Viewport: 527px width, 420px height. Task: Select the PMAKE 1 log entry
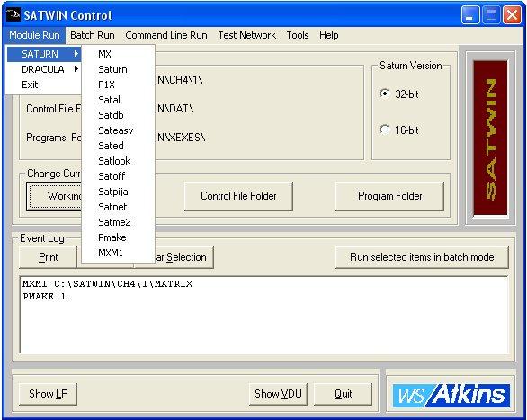(44, 297)
